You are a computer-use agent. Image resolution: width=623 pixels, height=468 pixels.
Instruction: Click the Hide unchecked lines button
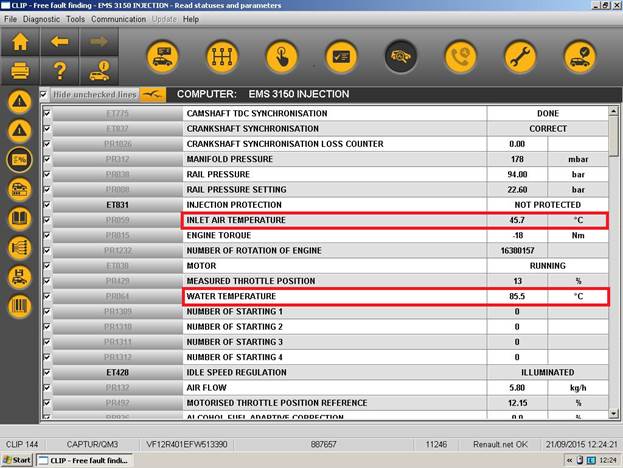coord(93,94)
